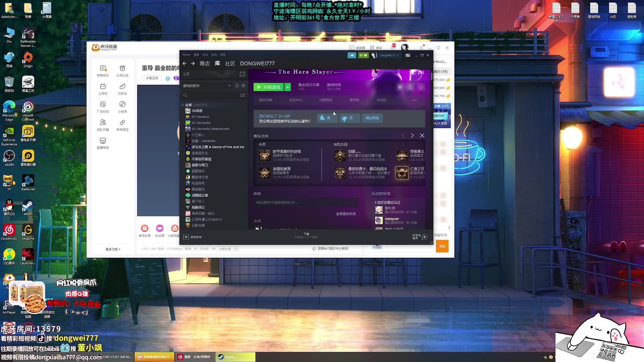This screenshot has height=362, width=644.
Task: Open the 商店 tab in Steam
Action: click(x=205, y=64)
